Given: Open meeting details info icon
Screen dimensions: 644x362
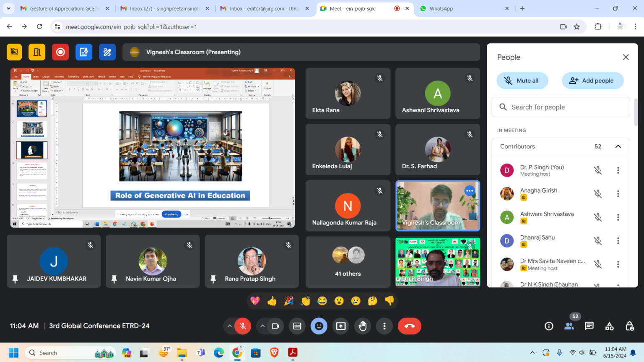Looking at the screenshot, I should point(549,326).
